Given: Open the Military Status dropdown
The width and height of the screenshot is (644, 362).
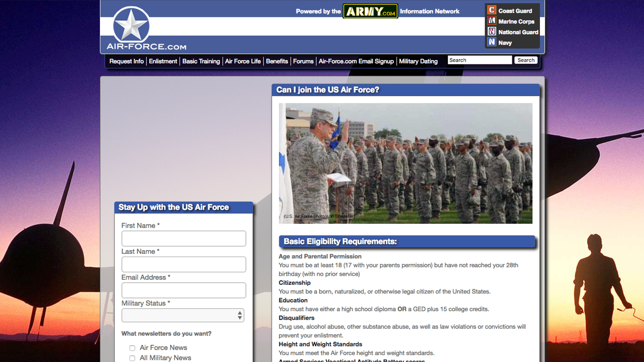Looking at the screenshot, I should (183, 315).
